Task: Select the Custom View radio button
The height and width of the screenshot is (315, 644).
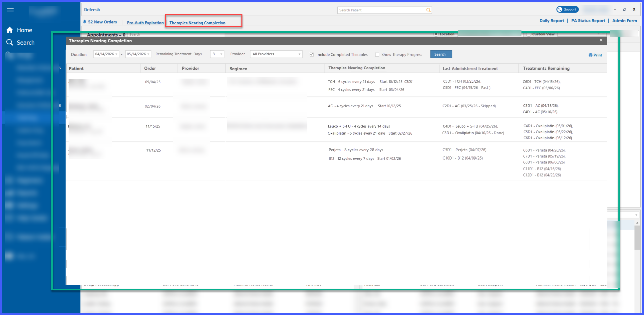Action: click(x=528, y=34)
